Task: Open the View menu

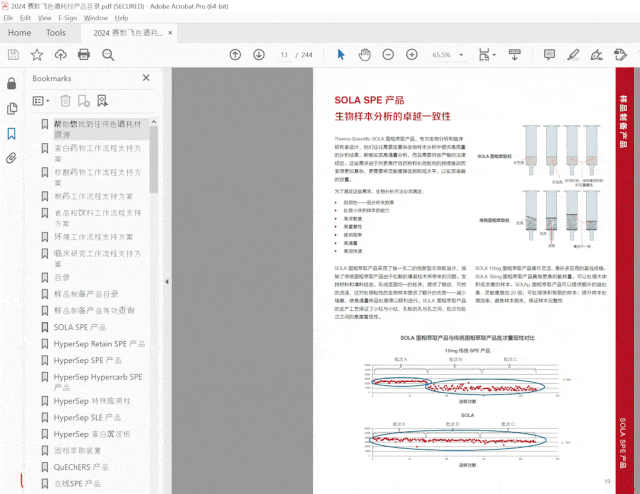Action: [x=44, y=18]
